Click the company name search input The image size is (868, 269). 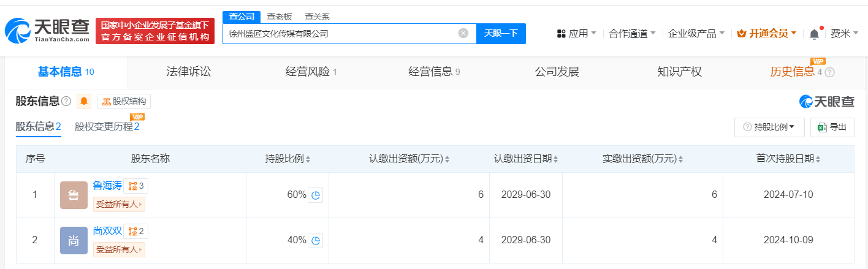tap(340, 34)
